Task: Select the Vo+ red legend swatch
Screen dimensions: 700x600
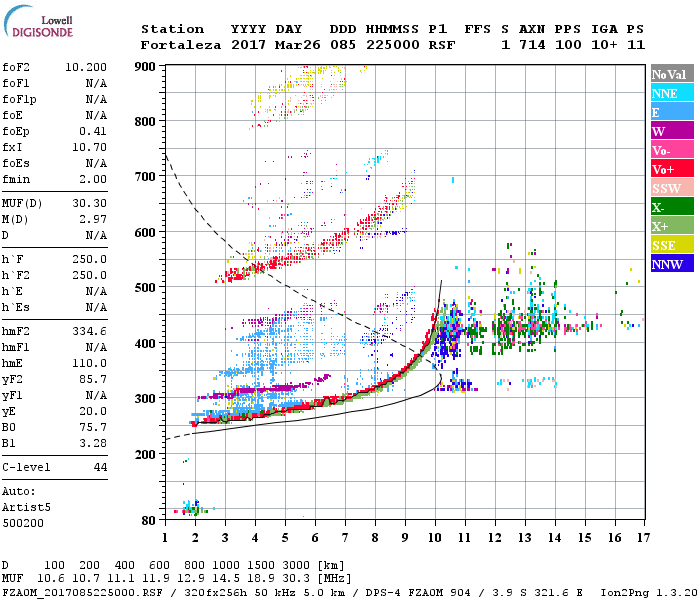Action: tap(672, 169)
